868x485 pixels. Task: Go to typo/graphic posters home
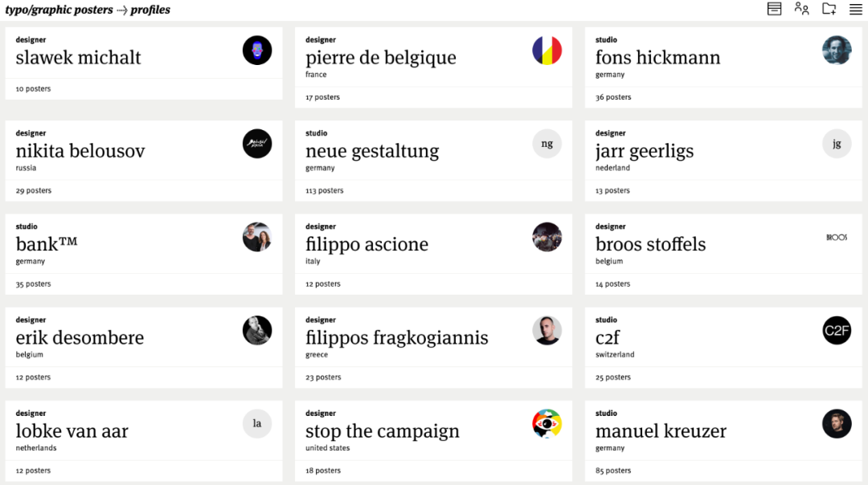point(59,10)
